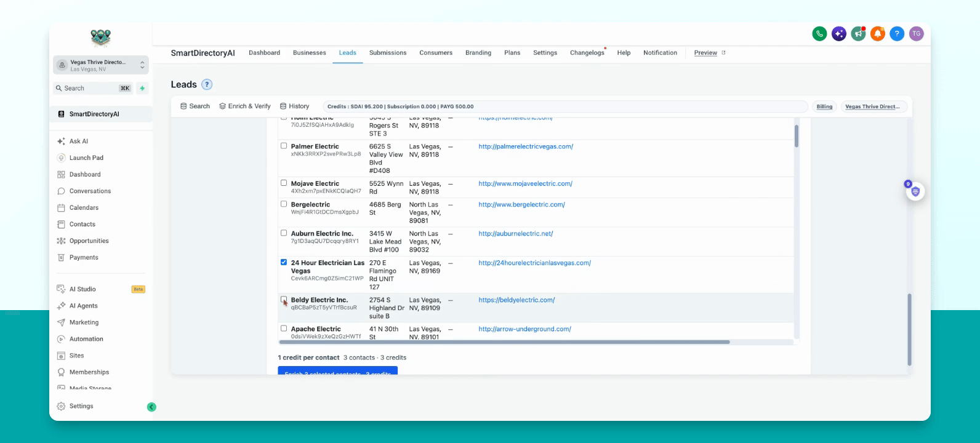This screenshot has height=443, width=980.
Task: Click the leads table vertical scrollbar
Action: point(797,136)
